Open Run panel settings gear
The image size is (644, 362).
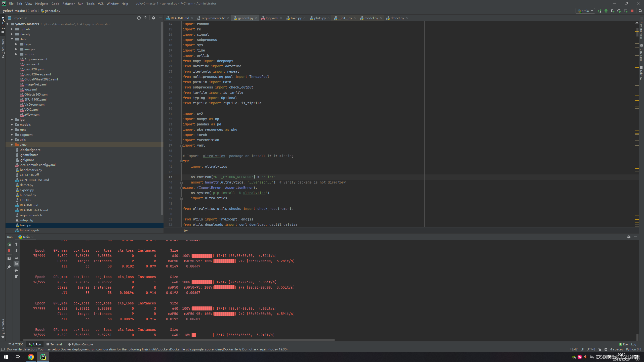629,237
